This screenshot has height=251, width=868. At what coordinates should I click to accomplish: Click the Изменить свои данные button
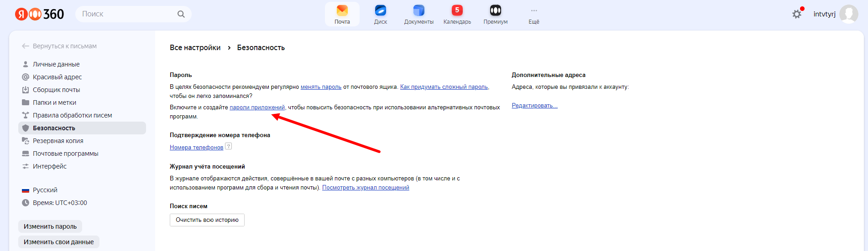tap(59, 242)
